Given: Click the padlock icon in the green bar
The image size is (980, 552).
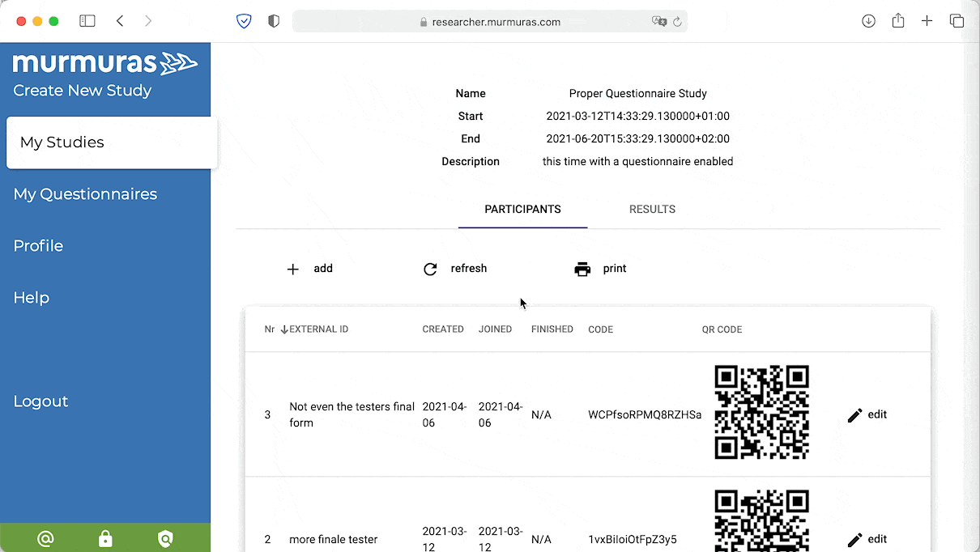Looking at the screenshot, I should click(105, 538).
